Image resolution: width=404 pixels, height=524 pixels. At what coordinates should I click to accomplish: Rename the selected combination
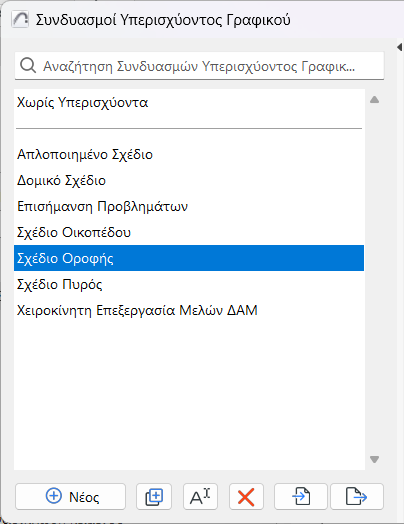pos(200,496)
